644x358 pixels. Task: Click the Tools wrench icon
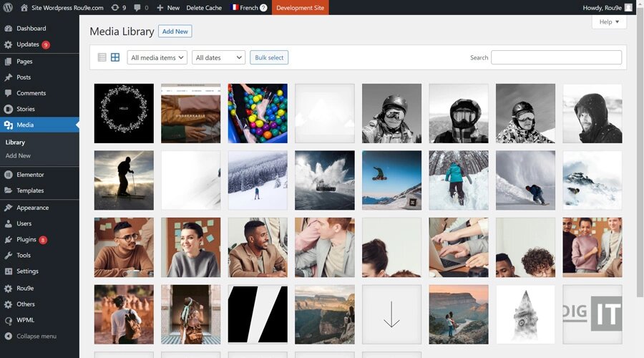pos(8,255)
